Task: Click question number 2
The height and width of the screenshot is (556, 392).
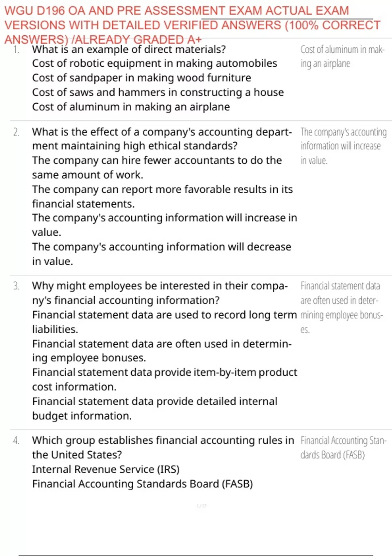Action: pos(16,132)
